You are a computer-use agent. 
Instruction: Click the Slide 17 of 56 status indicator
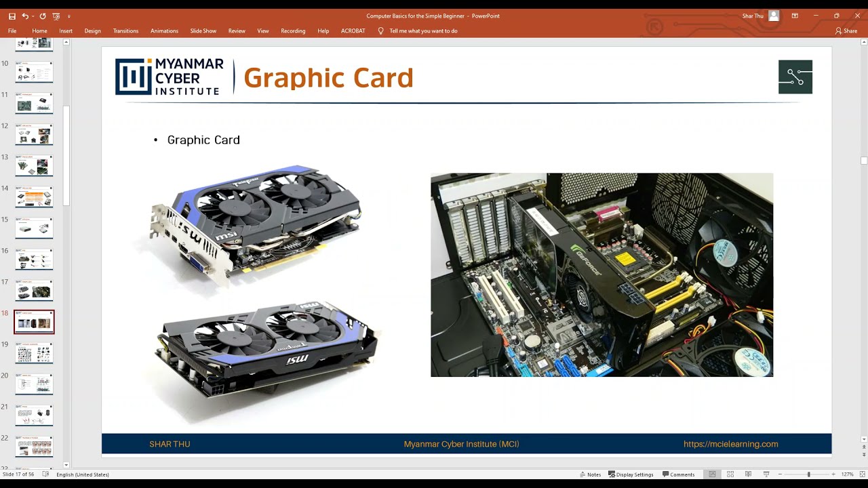tap(18, 474)
